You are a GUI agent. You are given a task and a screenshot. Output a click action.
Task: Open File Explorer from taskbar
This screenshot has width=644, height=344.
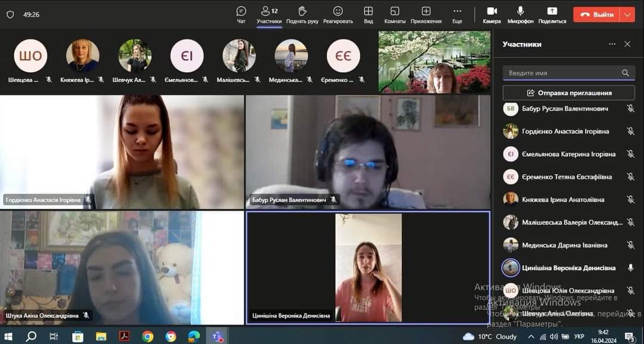(101, 337)
